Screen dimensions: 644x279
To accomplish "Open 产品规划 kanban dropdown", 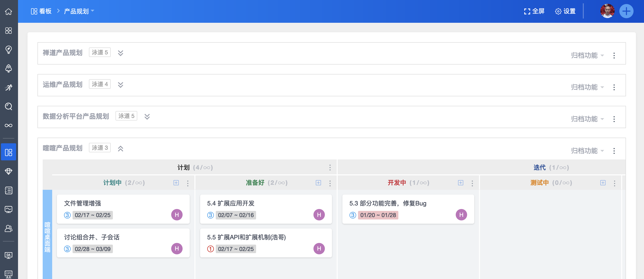I will 79,11.
